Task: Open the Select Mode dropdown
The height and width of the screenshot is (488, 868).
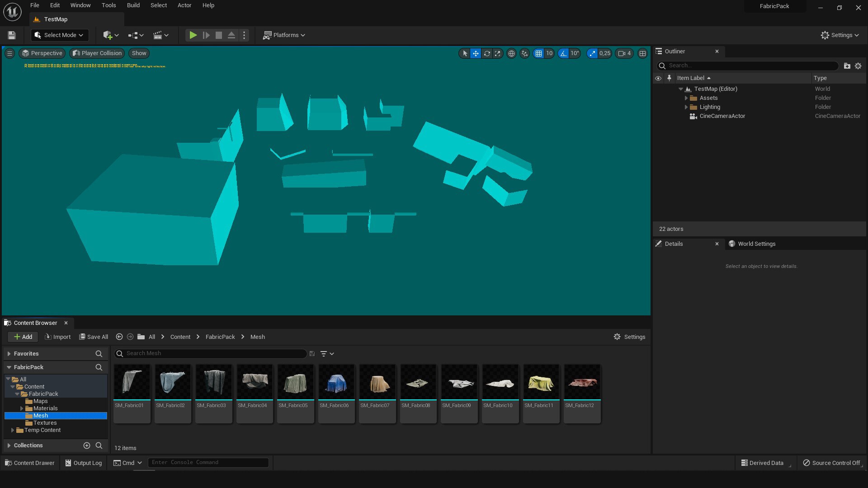Action: click(x=59, y=35)
